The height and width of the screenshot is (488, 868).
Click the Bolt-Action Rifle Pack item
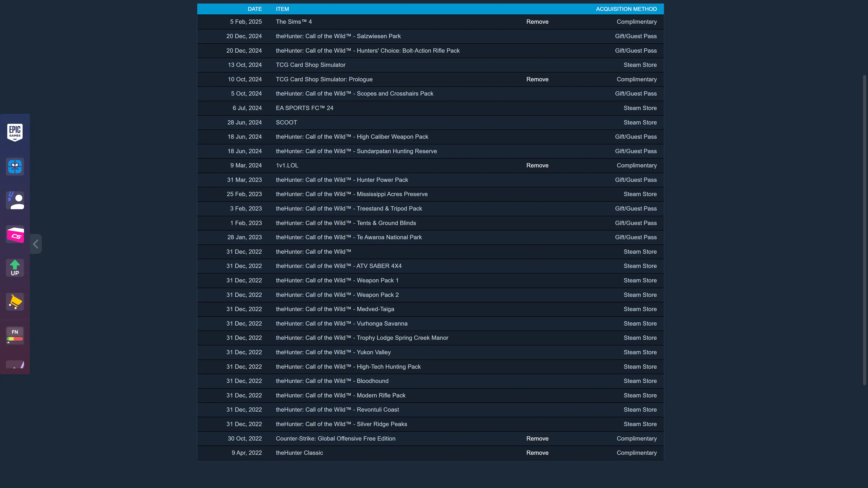368,51
